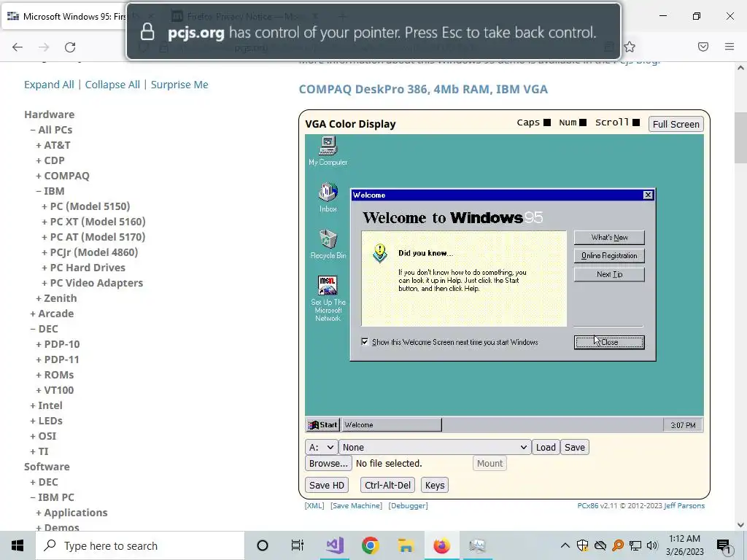Click the Close button in Welcome
This screenshot has width=747, height=560.
point(609,342)
